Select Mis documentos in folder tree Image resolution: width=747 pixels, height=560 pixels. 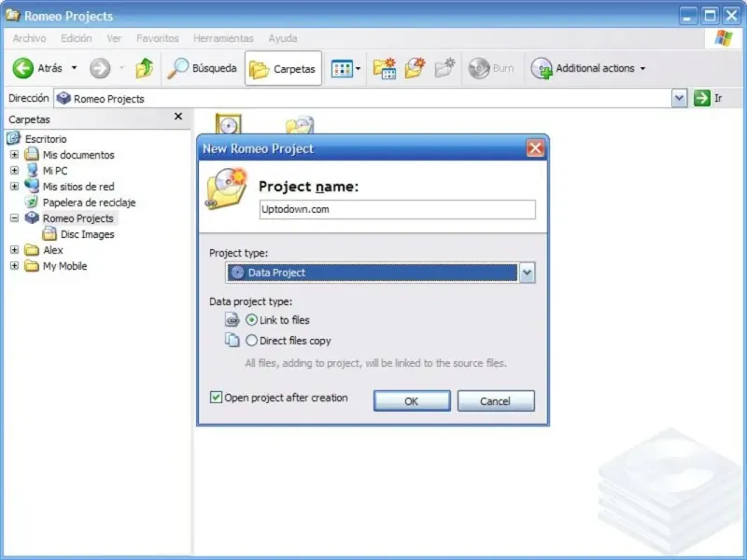tap(78, 155)
